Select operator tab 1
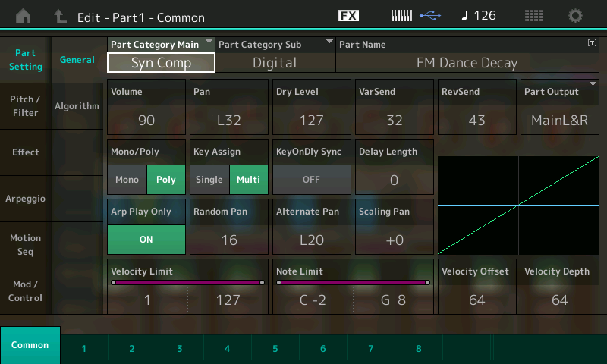Viewport: 607px width, 364px height. [x=84, y=349]
